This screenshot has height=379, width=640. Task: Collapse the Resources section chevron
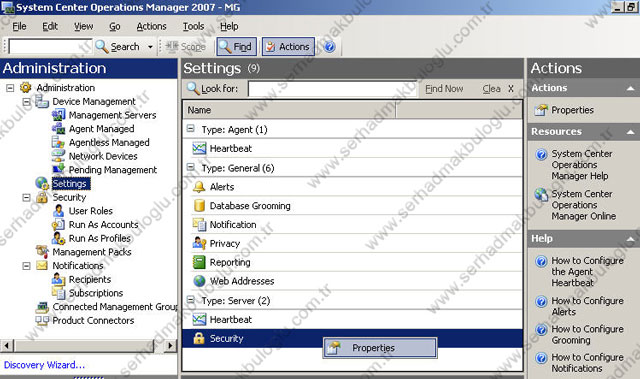(630, 132)
